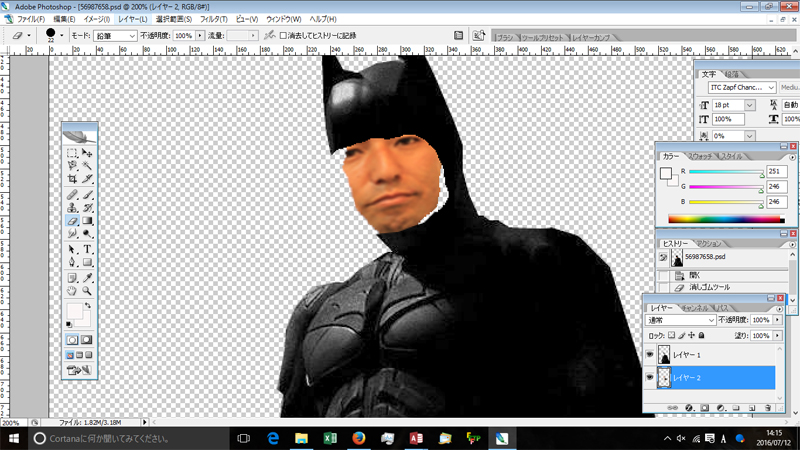Switch to アクション tab
This screenshot has width=800, height=450.
(709, 243)
